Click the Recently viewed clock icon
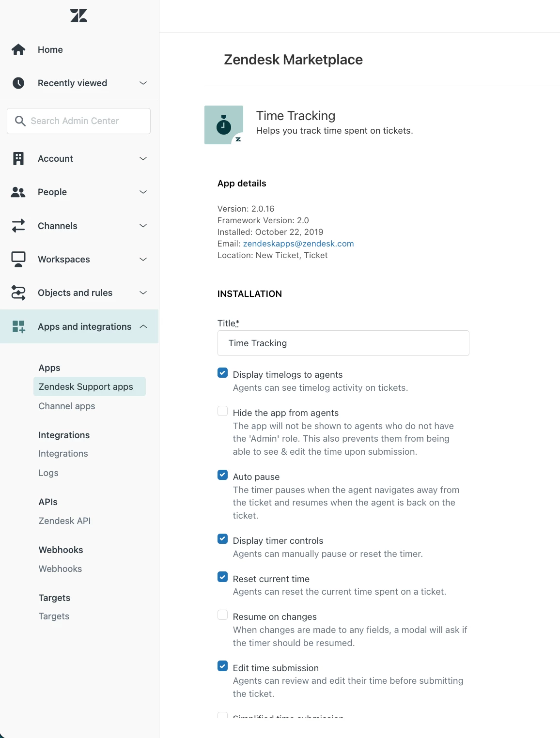The image size is (560, 738). pos(18,83)
